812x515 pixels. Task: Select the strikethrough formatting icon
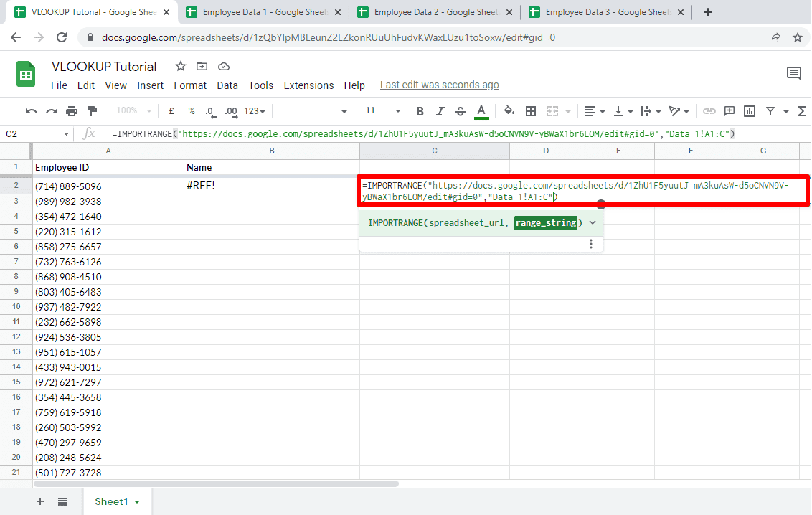[461, 111]
